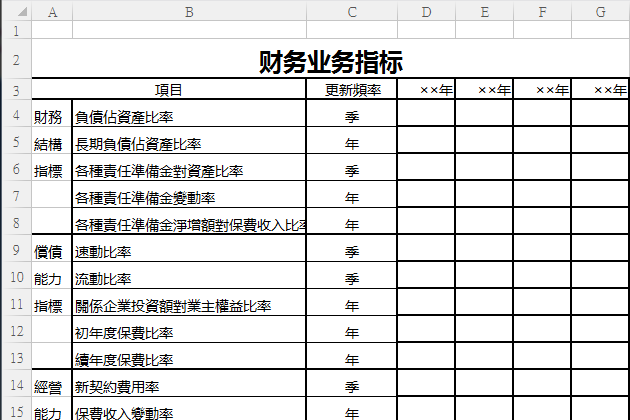Viewport: 630px width, 420px height.
Task: Select the 速動比率 cell
Action: click(x=189, y=251)
